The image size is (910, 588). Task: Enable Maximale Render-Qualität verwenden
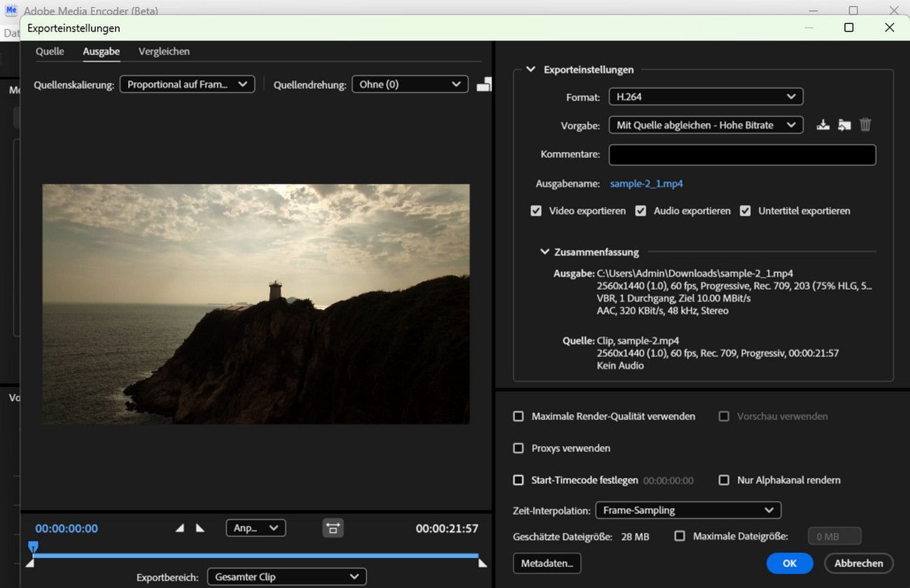[x=519, y=416]
